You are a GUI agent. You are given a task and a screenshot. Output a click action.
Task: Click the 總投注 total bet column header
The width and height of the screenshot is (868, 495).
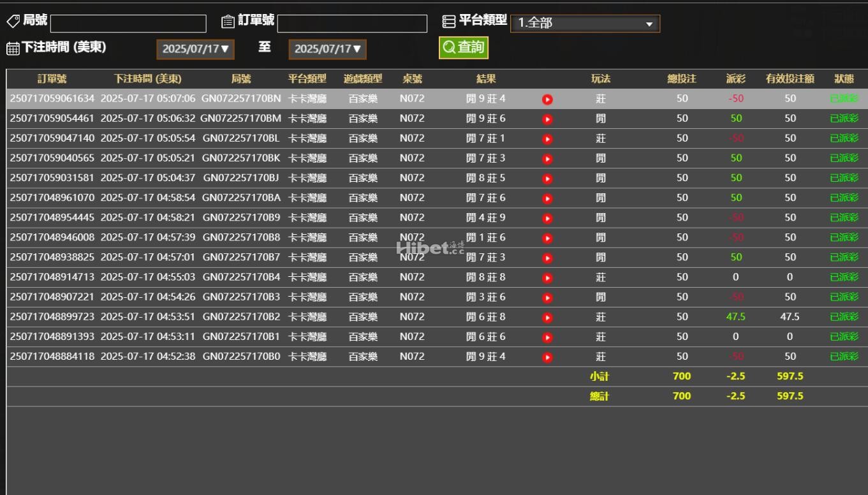coord(682,79)
